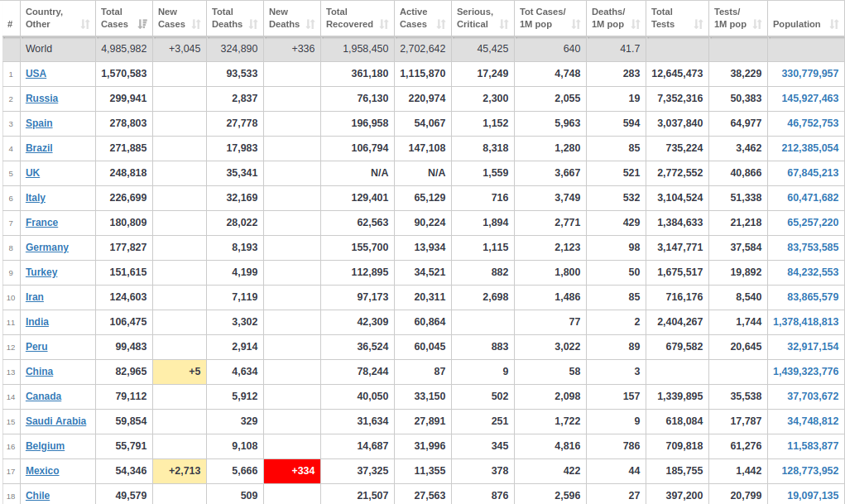Sort by New Deaths sort icon
The height and width of the screenshot is (504, 845).
tap(310, 24)
